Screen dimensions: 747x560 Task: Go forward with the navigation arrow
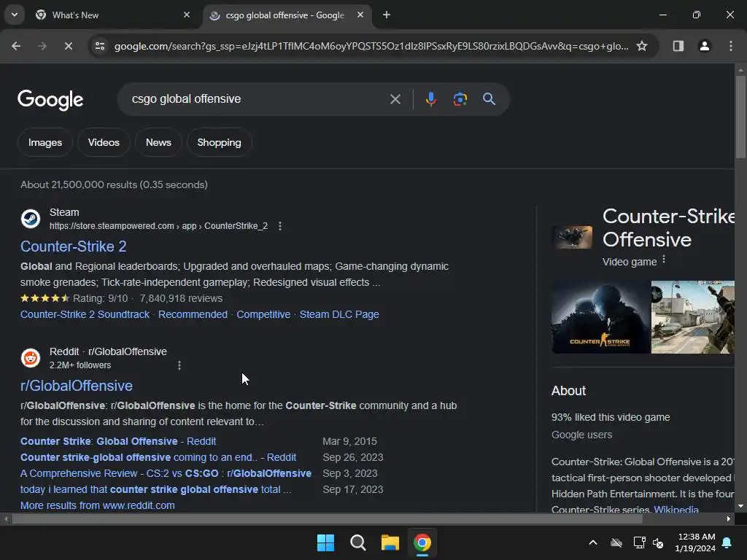(x=42, y=46)
